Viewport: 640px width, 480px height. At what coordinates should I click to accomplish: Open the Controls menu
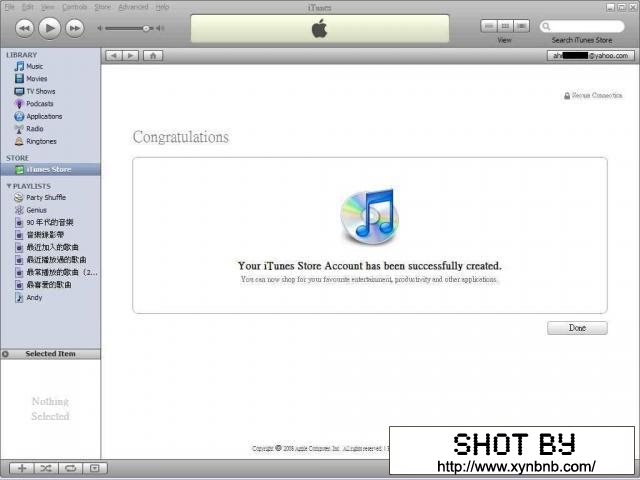point(74,7)
